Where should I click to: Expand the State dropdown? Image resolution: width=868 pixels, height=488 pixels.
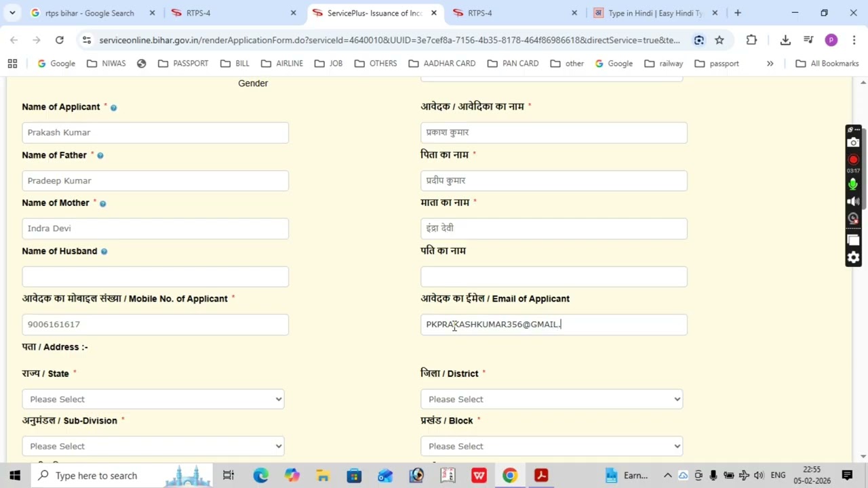click(x=153, y=399)
